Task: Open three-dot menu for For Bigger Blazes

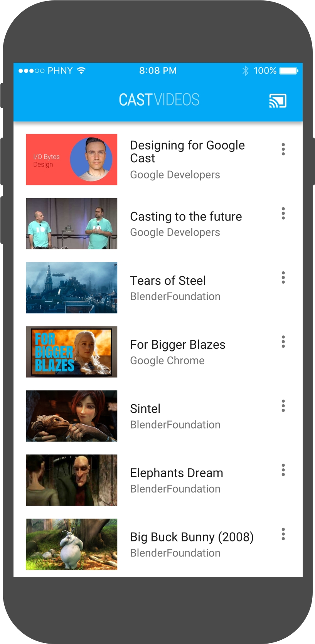Action: click(283, 342)
